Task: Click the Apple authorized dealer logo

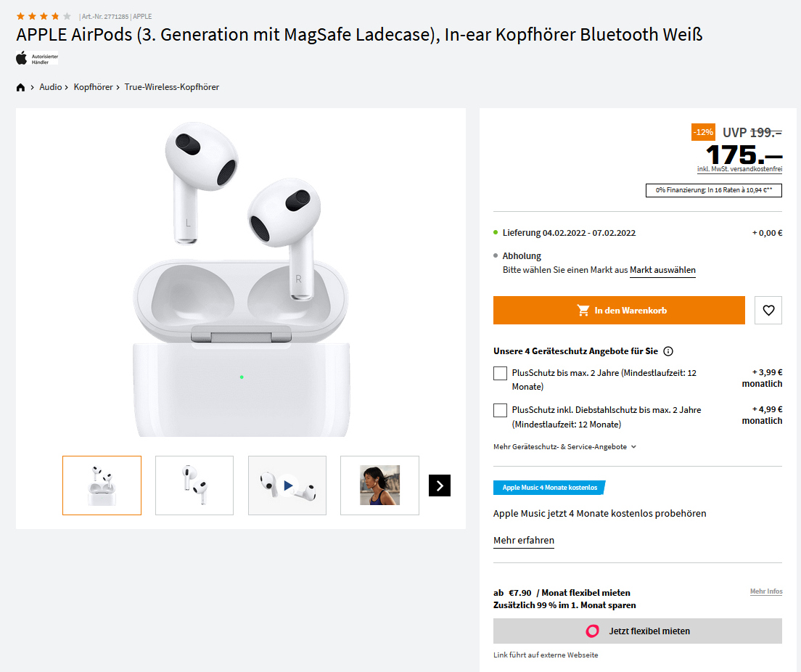Action: 37,58
